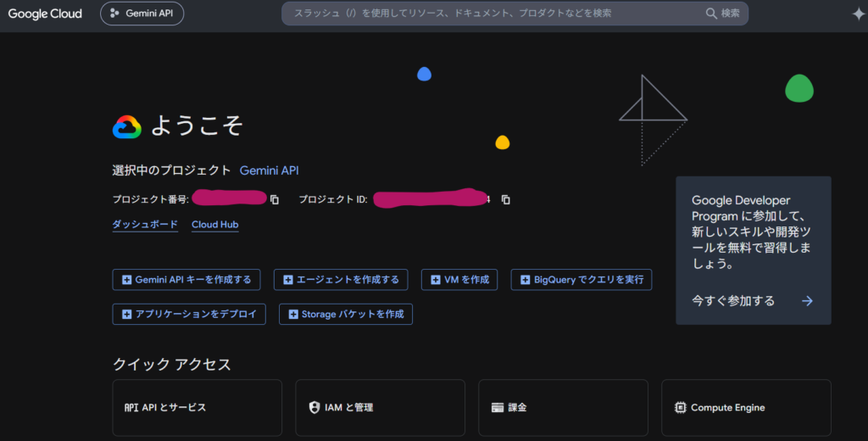Viewport: 868px width, 441px height.
Task: Click arrow icon beside 今すぐ参加する
Action: (807, 301)
